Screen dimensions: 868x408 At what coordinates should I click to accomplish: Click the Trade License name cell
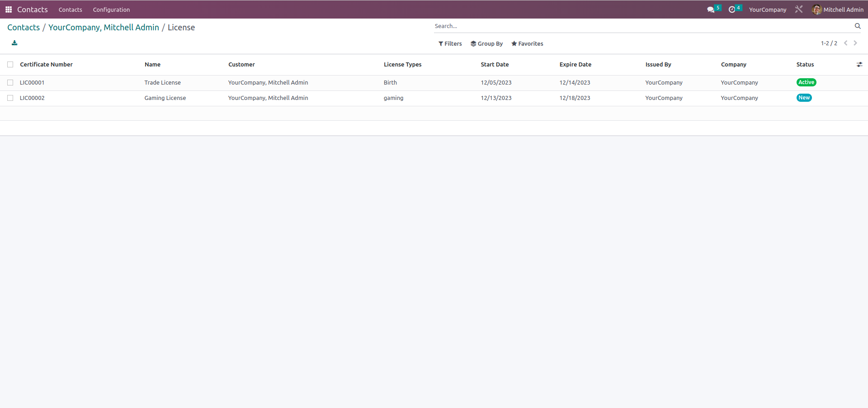(x=163, y=83)
